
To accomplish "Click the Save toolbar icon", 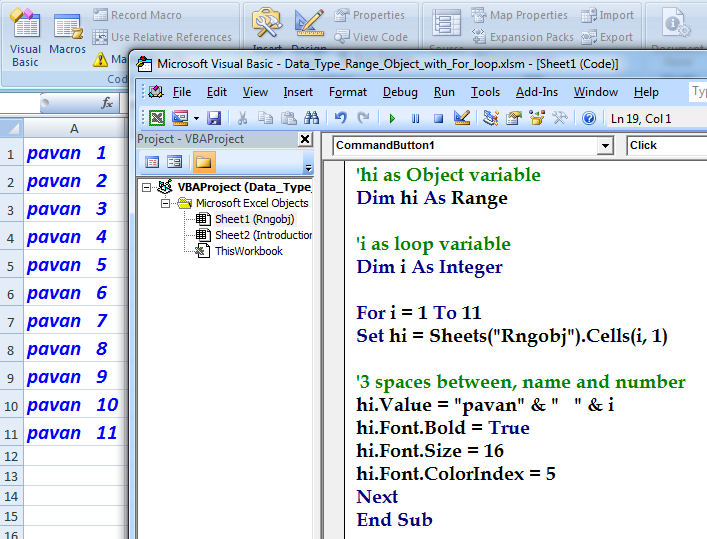I will pos(214,118).
